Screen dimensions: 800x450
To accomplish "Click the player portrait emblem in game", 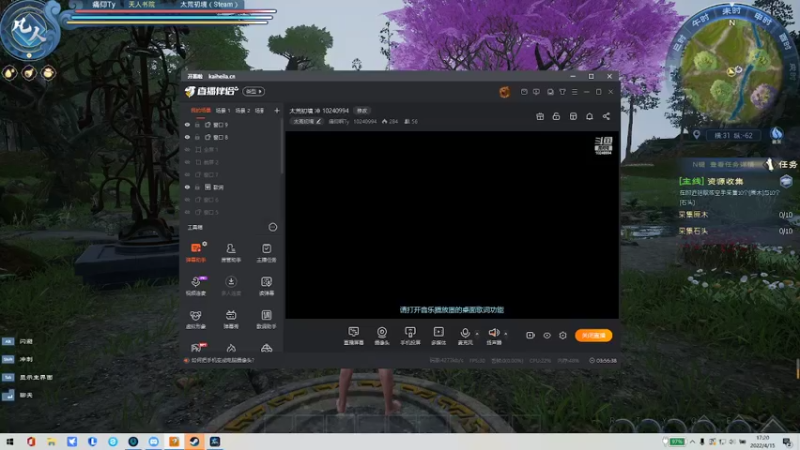I will point(29,31).
